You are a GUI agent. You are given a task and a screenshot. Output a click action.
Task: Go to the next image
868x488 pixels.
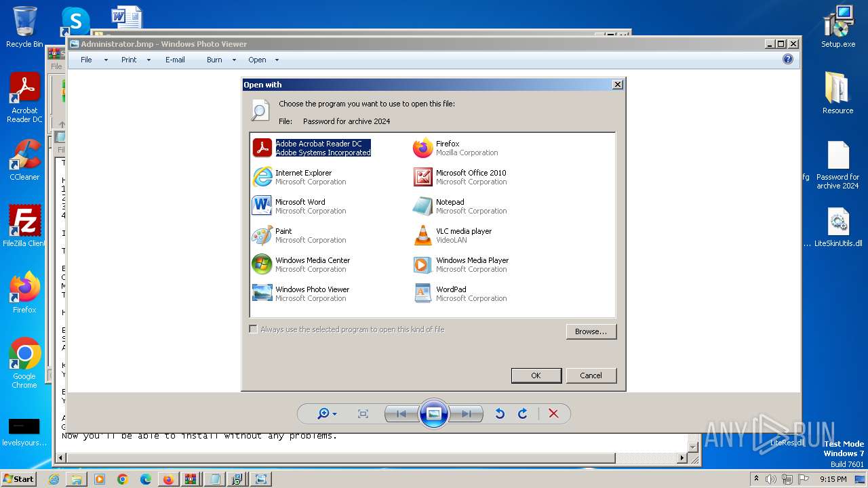(x=467, y=413)
